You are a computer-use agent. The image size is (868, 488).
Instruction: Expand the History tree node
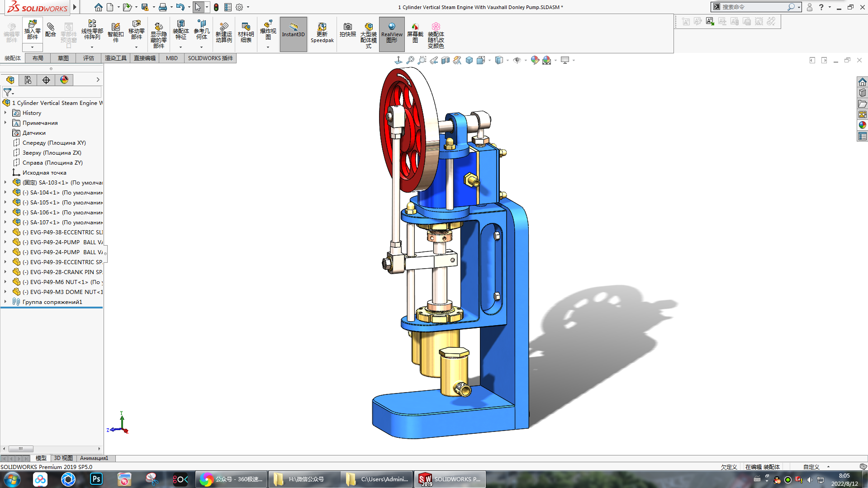click(x=5, y=113)
